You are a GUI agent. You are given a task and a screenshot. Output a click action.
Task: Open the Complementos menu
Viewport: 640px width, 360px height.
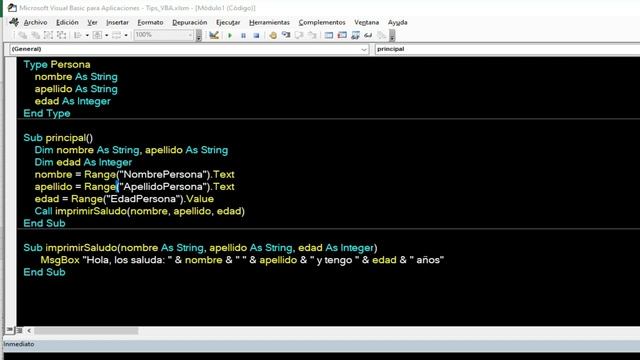click(322, 22)
